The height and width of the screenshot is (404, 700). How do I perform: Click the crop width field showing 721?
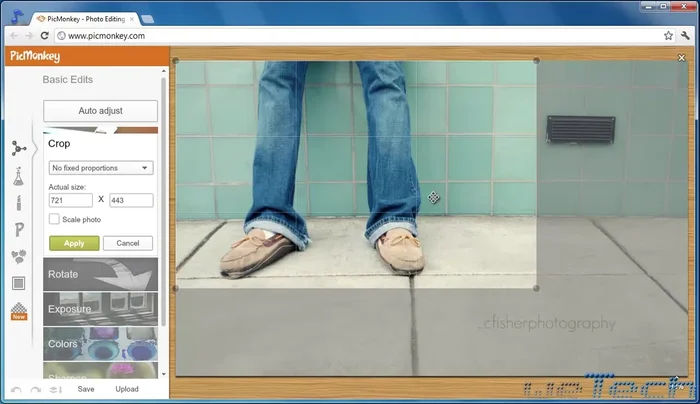[70, 200]
